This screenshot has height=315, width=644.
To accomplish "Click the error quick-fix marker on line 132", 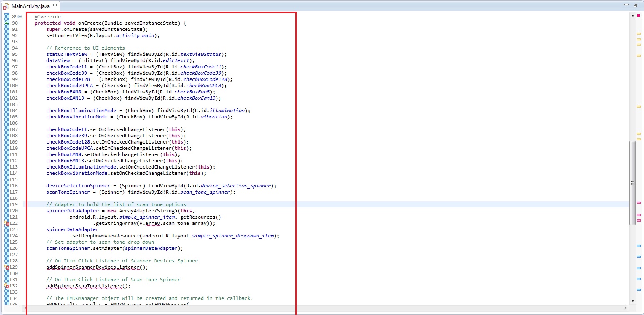I will tap(7, 286).
